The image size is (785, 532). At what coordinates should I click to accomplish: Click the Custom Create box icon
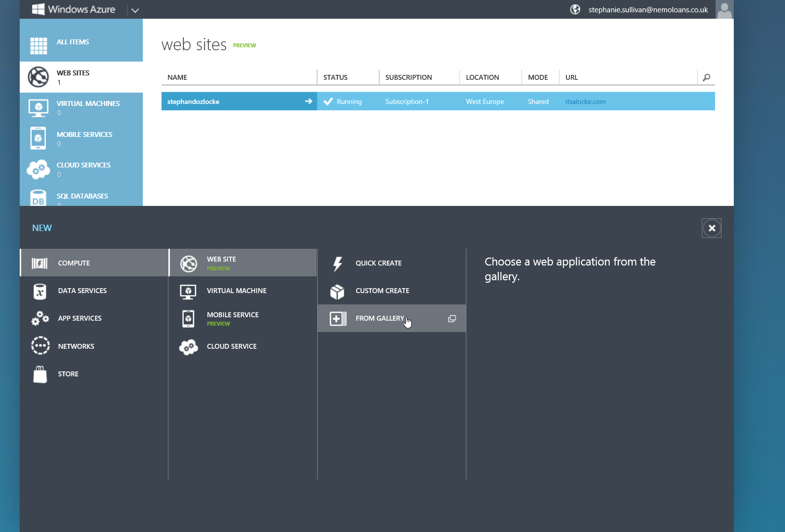(x=337, y=292)
